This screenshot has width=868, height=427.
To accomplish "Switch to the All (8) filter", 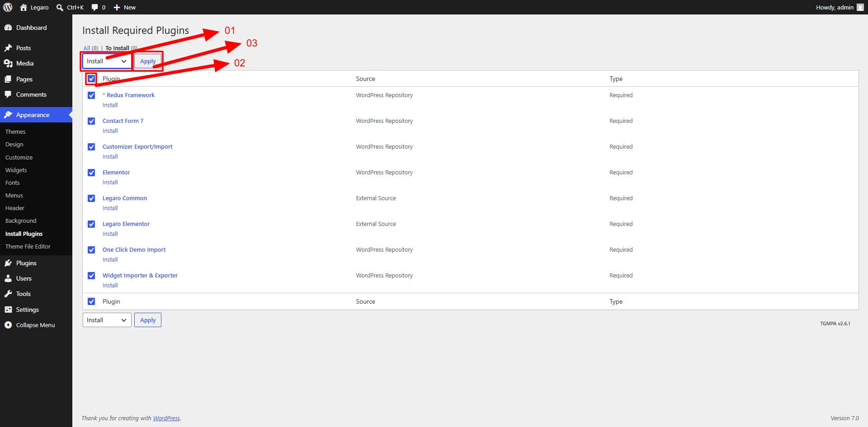I will tap(90, 48).
